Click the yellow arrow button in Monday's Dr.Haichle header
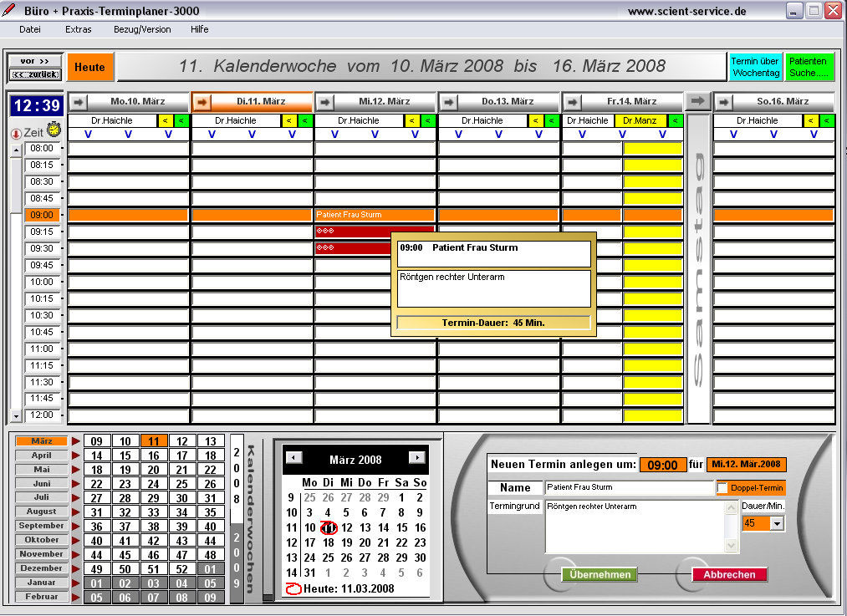847x616 pixels. [x=166, y=120]
